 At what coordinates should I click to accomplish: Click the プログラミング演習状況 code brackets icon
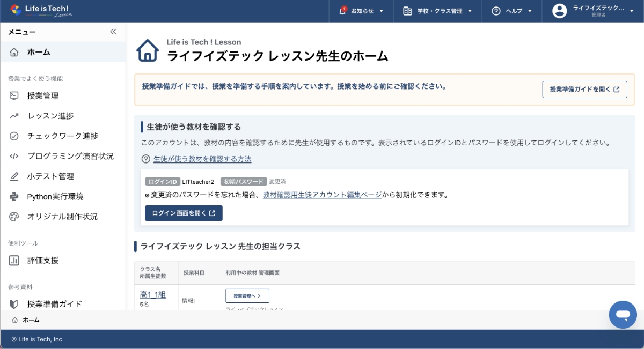pos(14,157)
